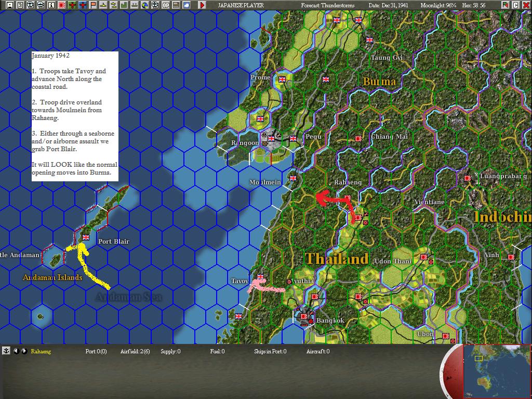The image size is (532, 399).
Task: Select the British unit at Prome
Action: [x=282, y=79]
